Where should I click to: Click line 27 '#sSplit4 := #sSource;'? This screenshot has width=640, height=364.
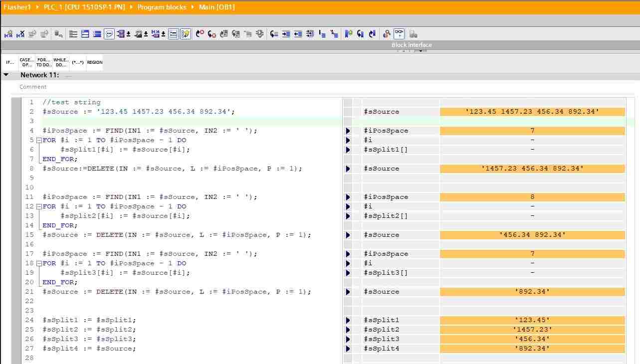pyautogui.click(x=89, y=349)
